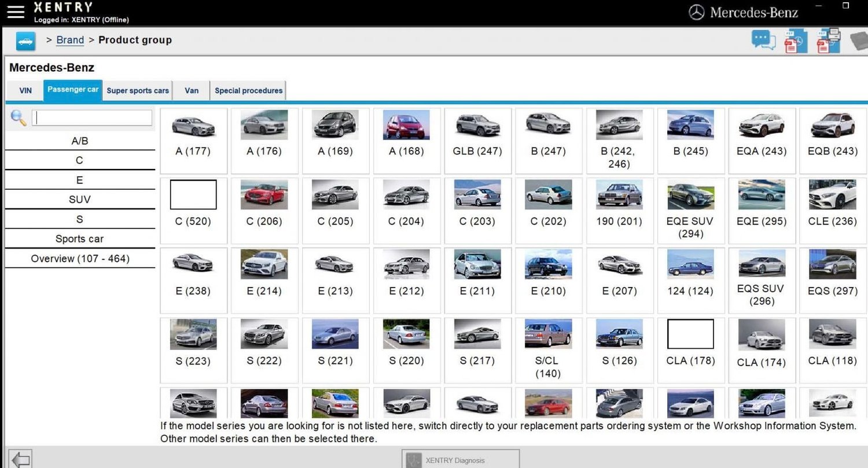Click the back arrow in the bottom bar
This screenshot has height=468, width=868.
click(21, 460)
